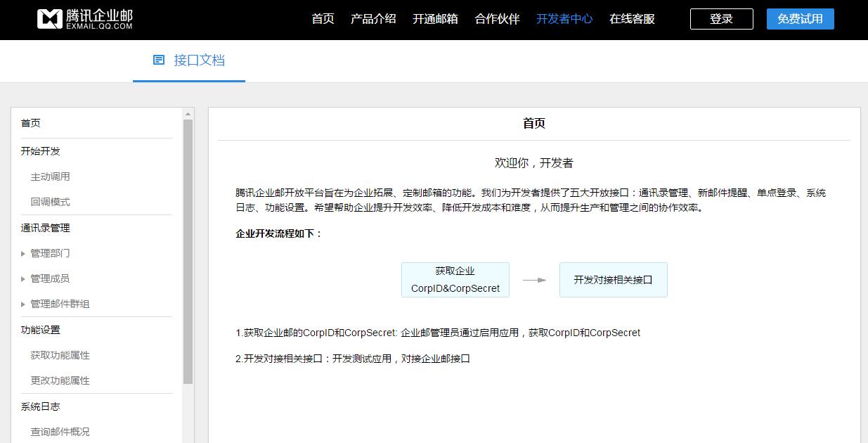
Task: Click the 获取企业 CorpID&CorpSecret flow box
Action: (455, 280)
